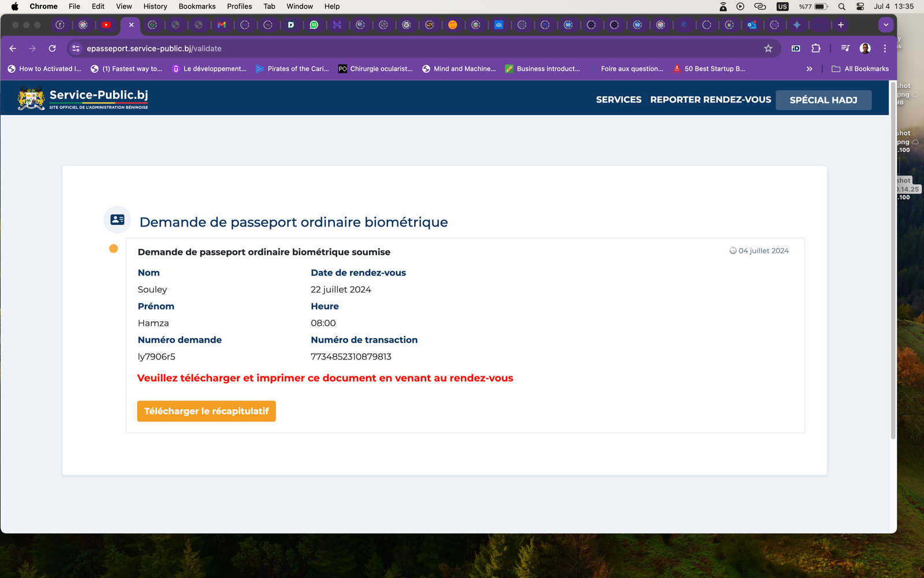This screenshot has width=924, height=578.
Task: Click the page vertical scrollbar
Action: (x=893, y=260)
